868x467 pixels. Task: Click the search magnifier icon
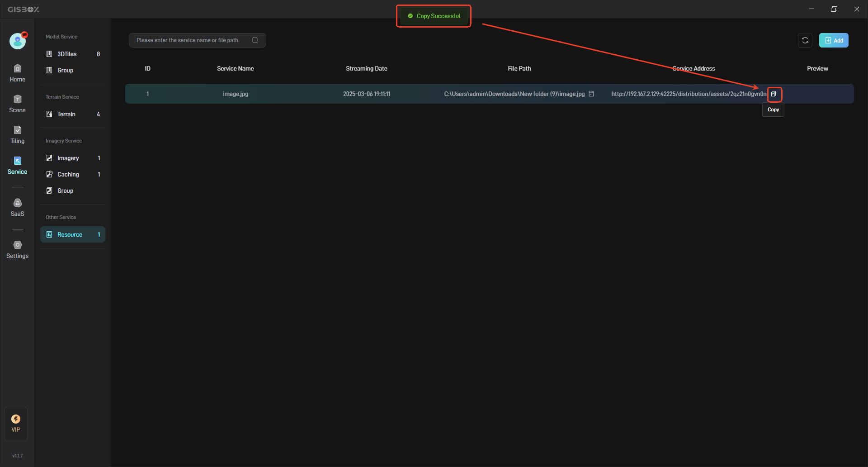(x=255, y=40)
